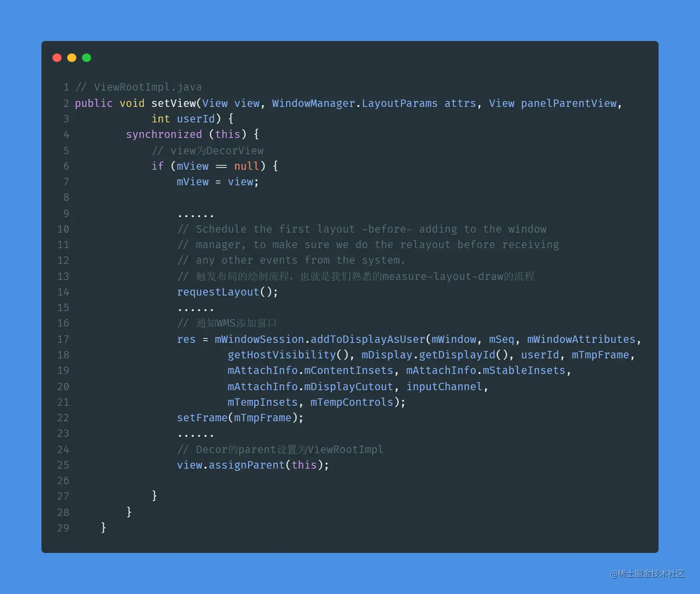Click 'mAttachInfo.mDisplayCutout' on line 20

click(310, 387)
